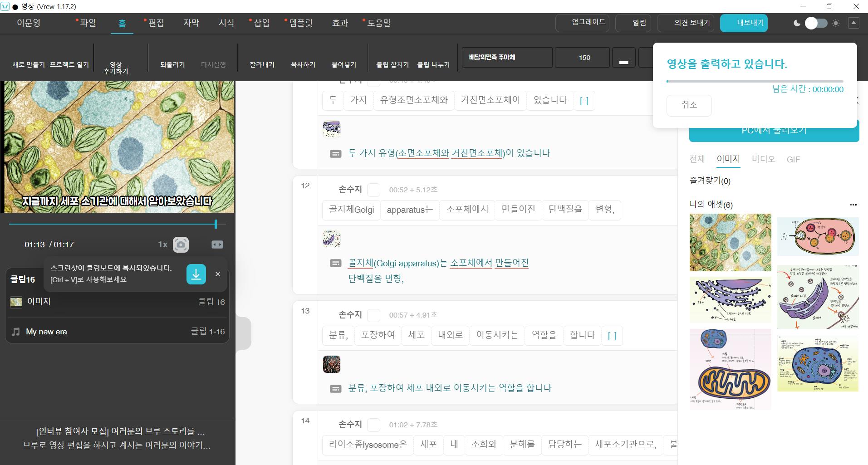
Task: Select the 이미지 asset tab
Action: pyautogui.click(x=728, y=159)
